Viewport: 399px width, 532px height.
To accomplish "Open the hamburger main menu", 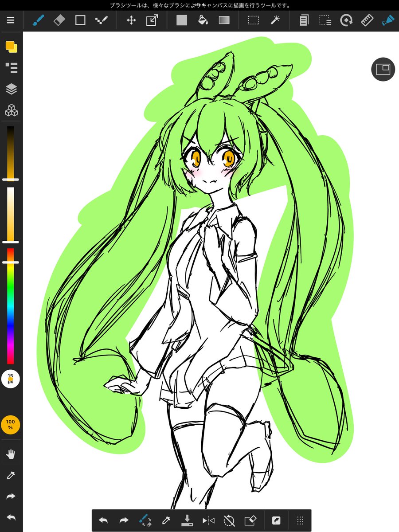I will click(x=11, y=20).
